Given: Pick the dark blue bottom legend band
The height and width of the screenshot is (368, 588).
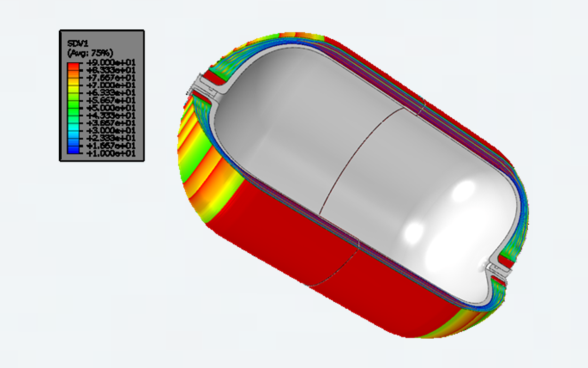Looking at the screenshot, I should (73, 150).
